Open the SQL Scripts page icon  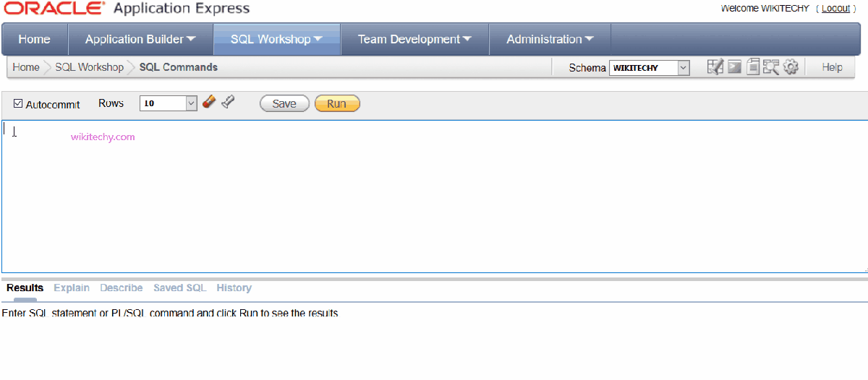pyautogui.click(x=752, y=67)
